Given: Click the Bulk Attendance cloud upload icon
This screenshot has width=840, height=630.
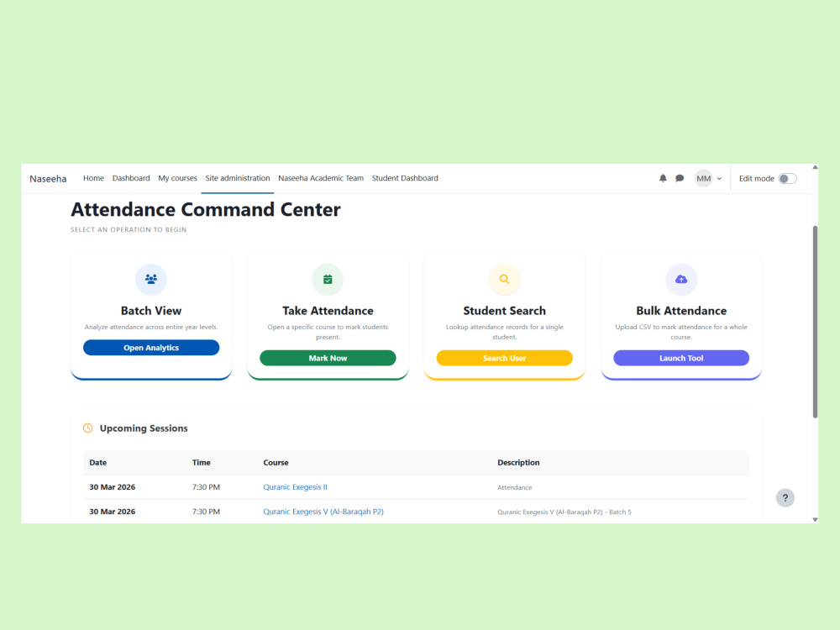Looking at the screenshot, I should tap(681, 279).
